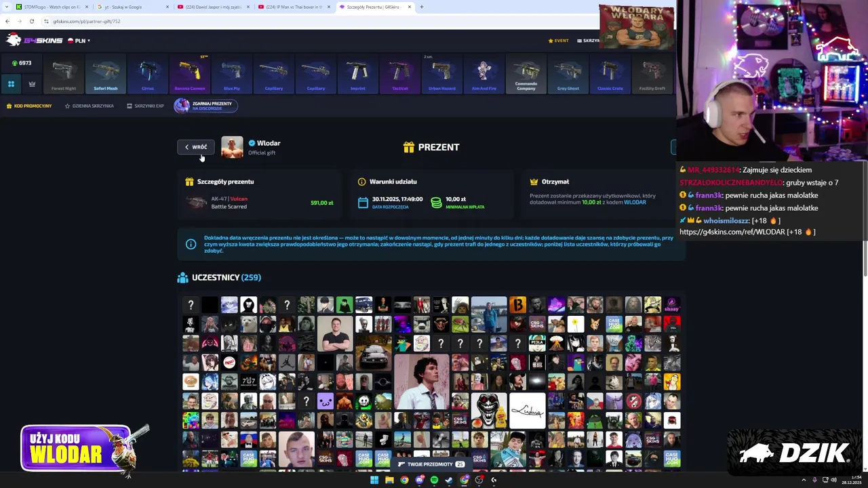Switch to IP Man vs Thai boxer tab
This screenshot has width=868, height=488.
pyautogui.click(x=294, y=7)
